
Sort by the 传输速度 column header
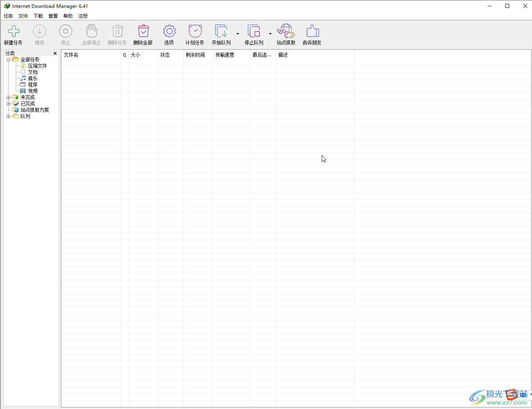pos(232,55)
